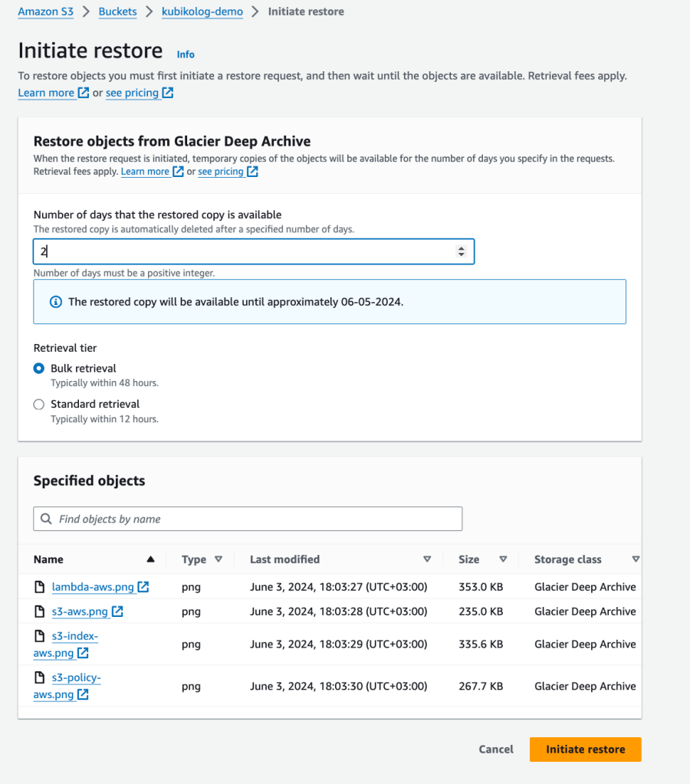The image size is (690, 784).
Task: Click the number of days stepper arrows
Action: point(461,251)
